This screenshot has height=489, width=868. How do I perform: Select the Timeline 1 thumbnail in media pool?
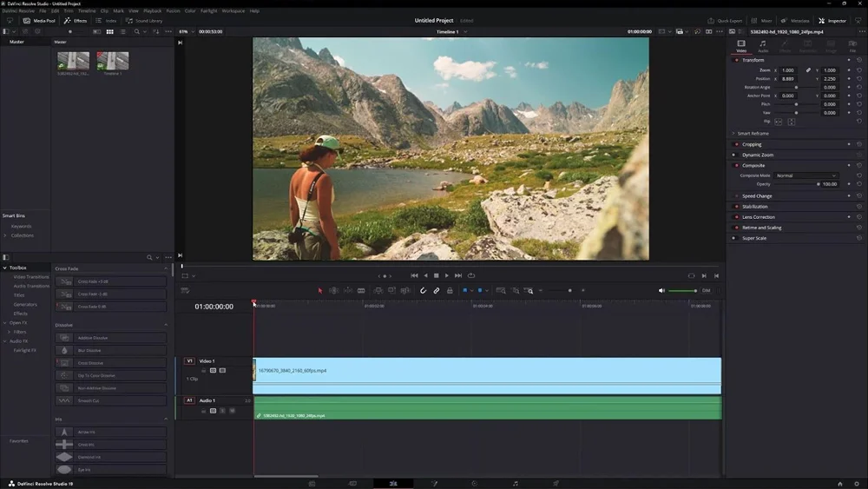[x=113, y=61]
